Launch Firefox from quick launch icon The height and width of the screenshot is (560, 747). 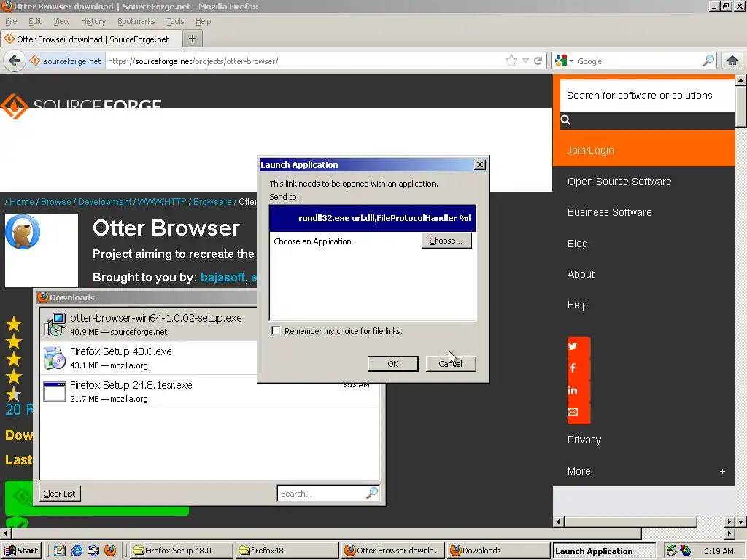click(x=110, y=551)
